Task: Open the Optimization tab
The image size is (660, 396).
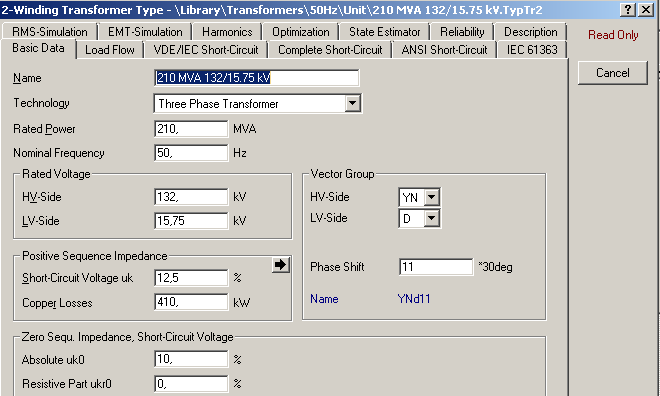Action: 301,32
